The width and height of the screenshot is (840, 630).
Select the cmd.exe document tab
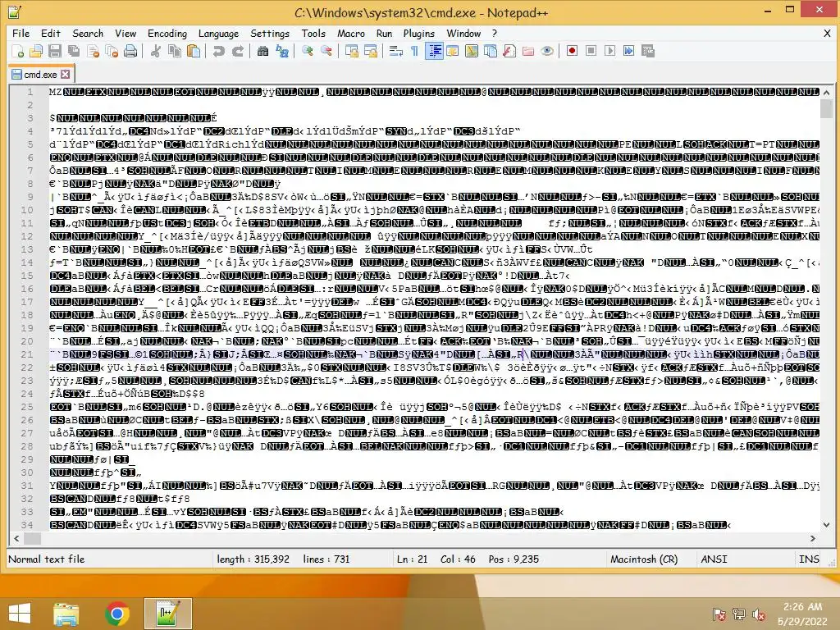(41, 75)
